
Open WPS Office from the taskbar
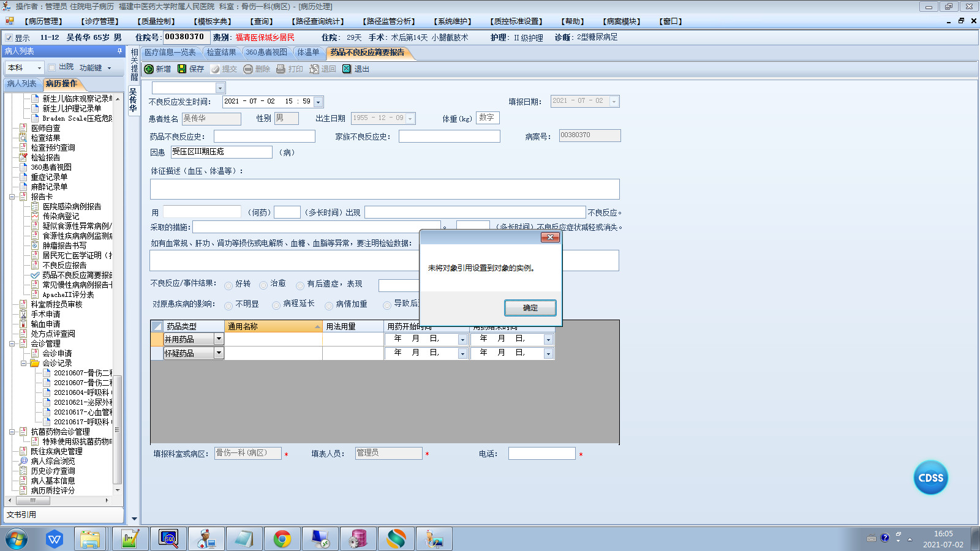click(55, 539)
